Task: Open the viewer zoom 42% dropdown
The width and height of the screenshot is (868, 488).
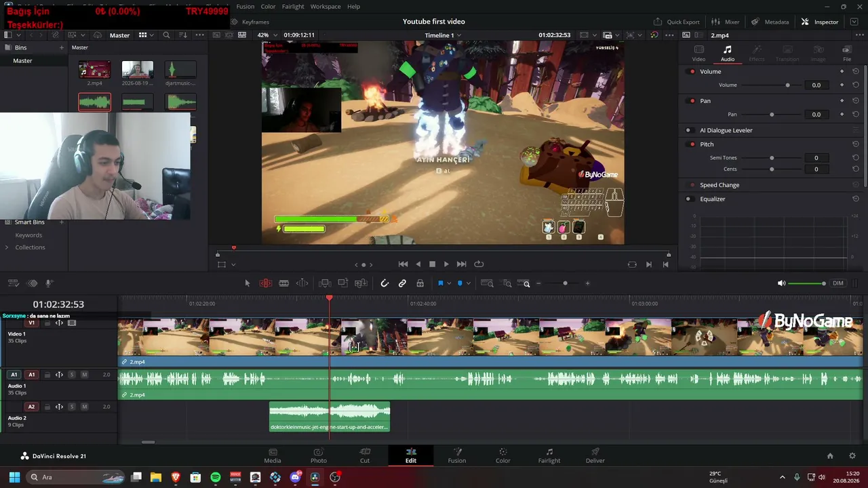Action: tap(267, 35)
